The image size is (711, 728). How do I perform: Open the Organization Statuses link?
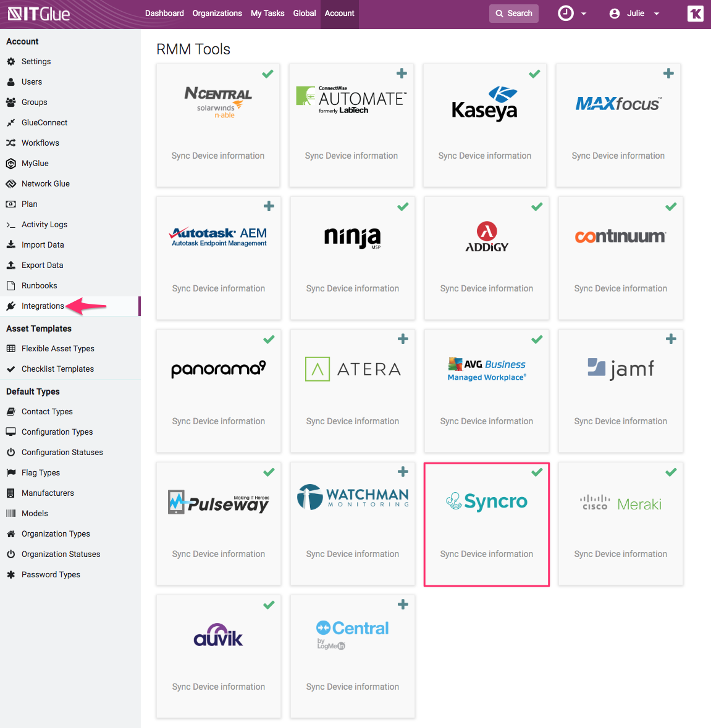tap(61, 554)
